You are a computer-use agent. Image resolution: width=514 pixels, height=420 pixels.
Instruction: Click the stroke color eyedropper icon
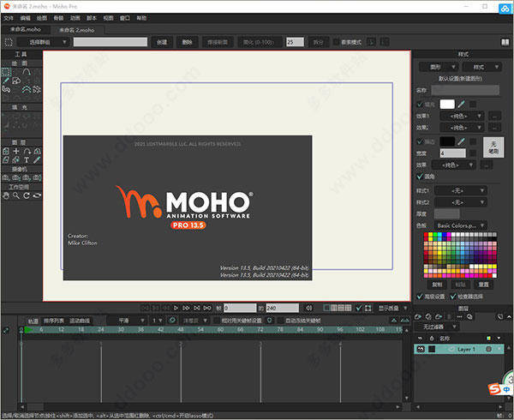tap(461, 141)
